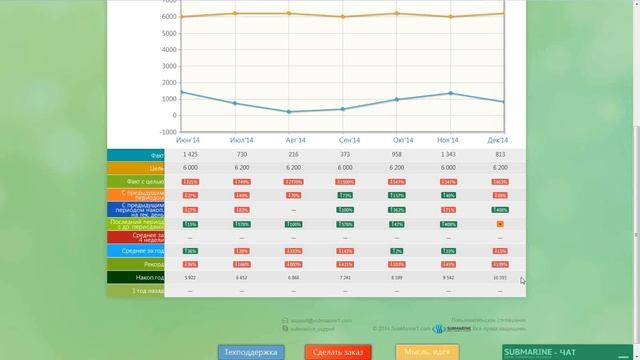
Task: Click the Накоп.год value 8 199
Action: pos(397,278)
